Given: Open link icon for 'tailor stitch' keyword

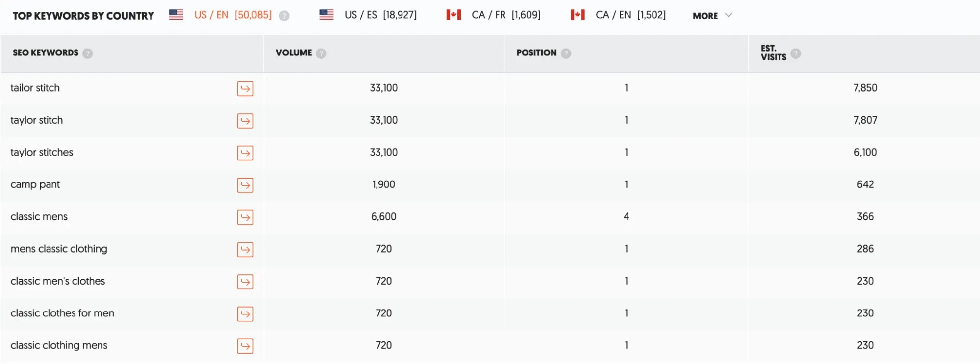Looking at the screenshot, I should [245, 89].
